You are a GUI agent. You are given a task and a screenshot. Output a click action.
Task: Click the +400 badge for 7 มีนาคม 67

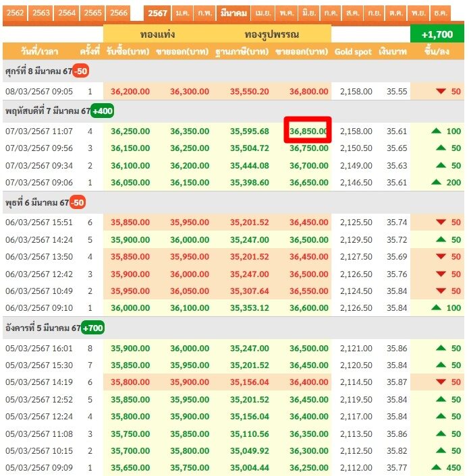tap(102, 111)
